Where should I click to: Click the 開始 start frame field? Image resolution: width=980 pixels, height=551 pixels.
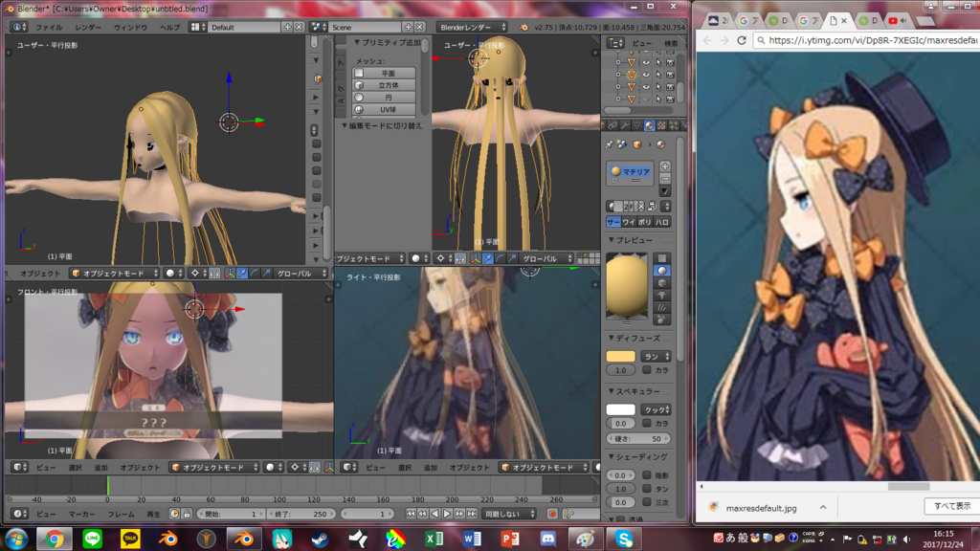pyautogui.click(x=231, y=514)
